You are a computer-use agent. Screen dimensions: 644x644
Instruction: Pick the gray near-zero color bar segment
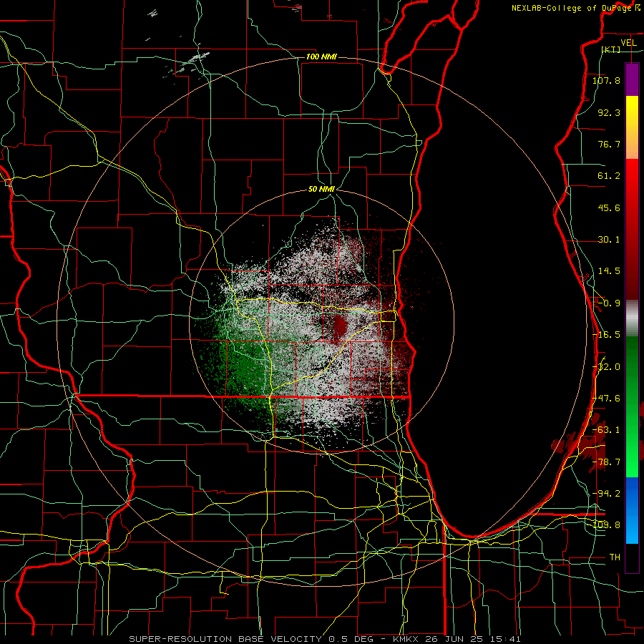coord(632,318)
